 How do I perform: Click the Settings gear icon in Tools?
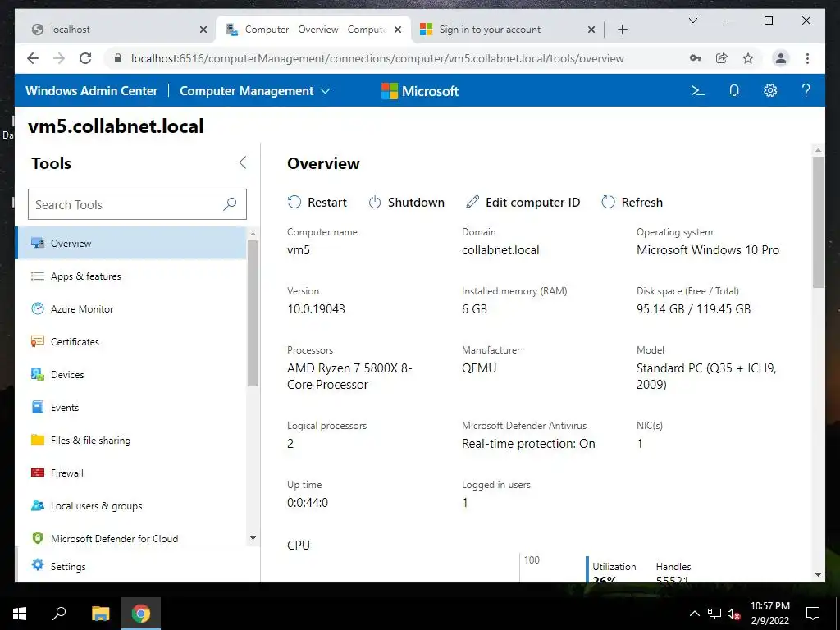click(x=38, y=564)
